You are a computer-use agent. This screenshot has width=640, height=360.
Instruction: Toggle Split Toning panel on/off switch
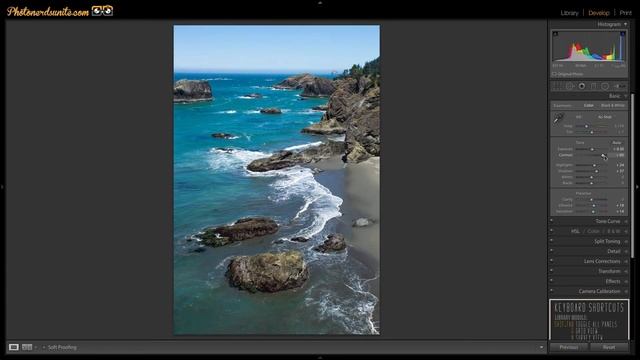tap(551, 241)
